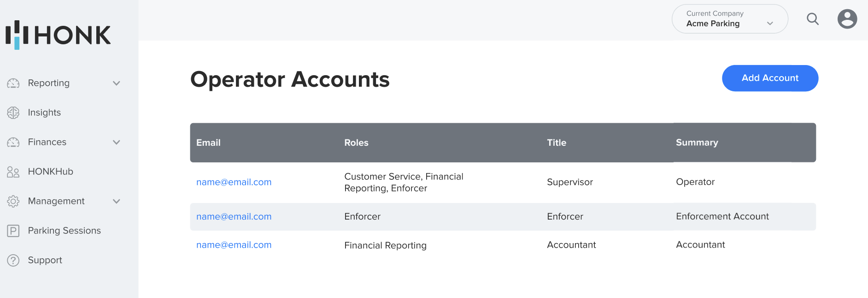The image size is (868, 298).
Task: Click the Add Account button
Action: point(770,78)
